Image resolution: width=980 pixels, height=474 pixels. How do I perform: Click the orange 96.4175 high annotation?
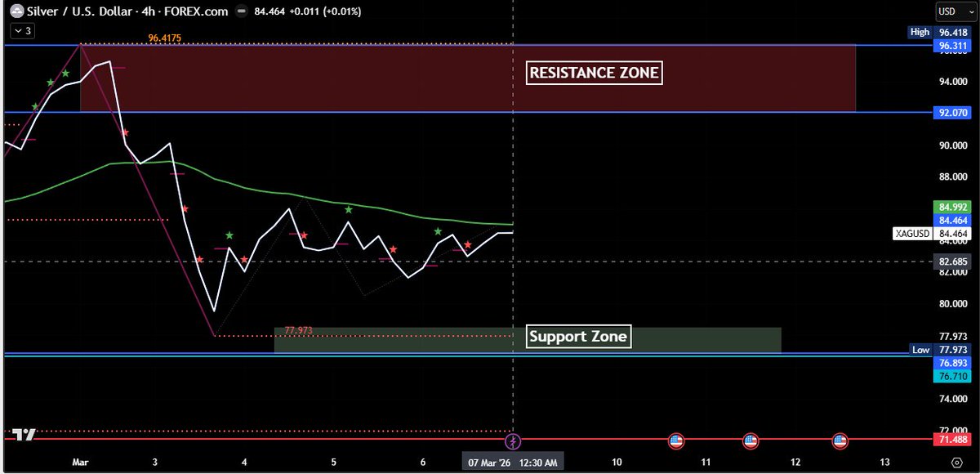[x=165, y=38]
